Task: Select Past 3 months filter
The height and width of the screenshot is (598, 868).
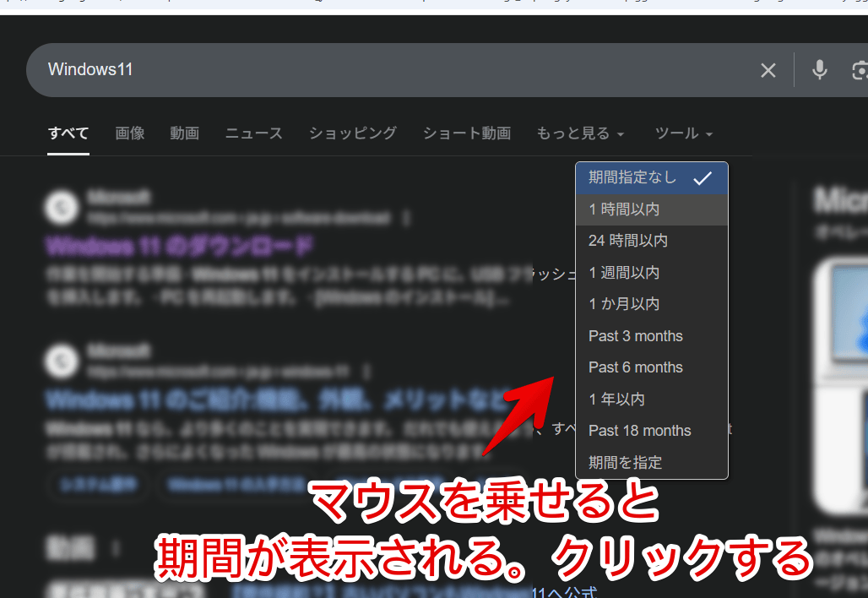Action: point(652,336)
